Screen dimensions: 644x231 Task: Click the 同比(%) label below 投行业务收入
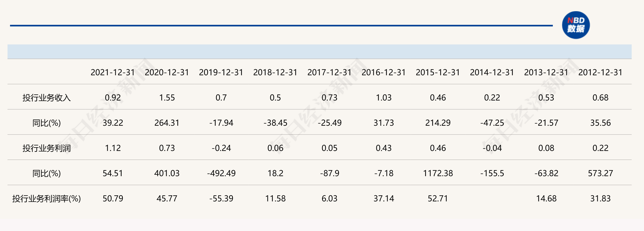(x=47, y=123)
